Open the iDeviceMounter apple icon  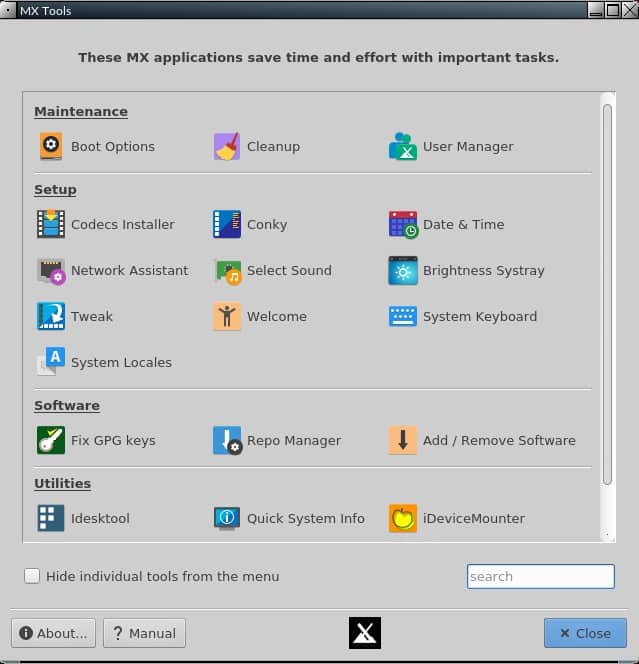coord(403,518)
